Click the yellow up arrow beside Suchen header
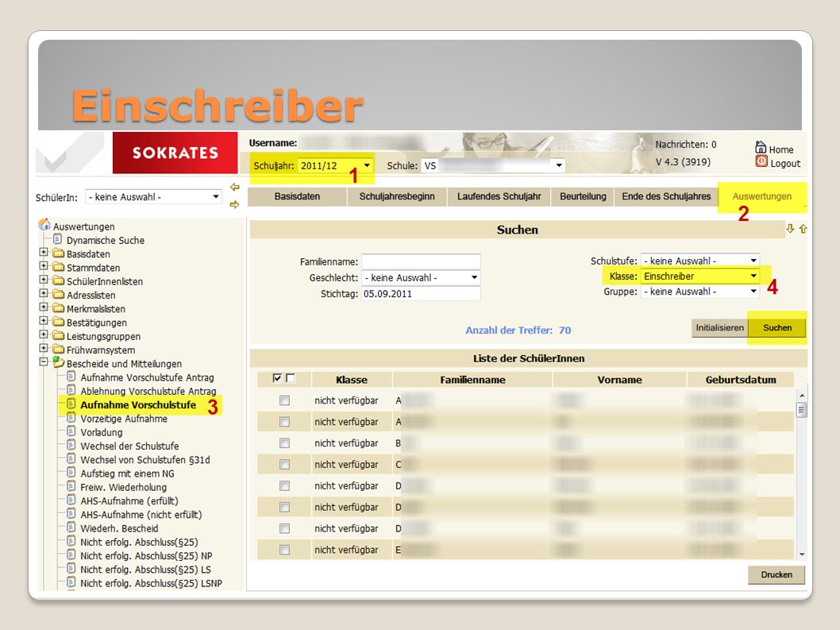840x630 pixels. [x=803, y=229]
